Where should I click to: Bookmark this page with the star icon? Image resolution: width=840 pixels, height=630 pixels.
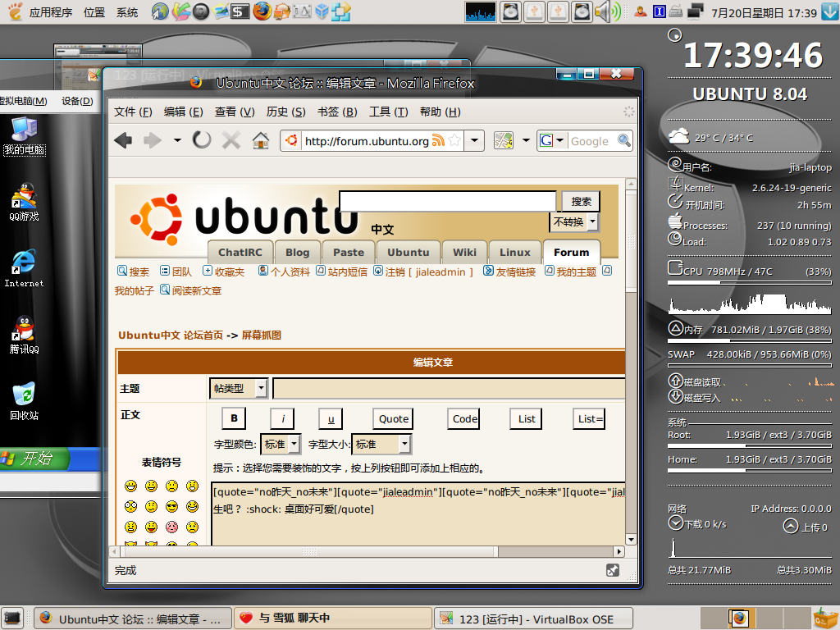click(454, 140)
